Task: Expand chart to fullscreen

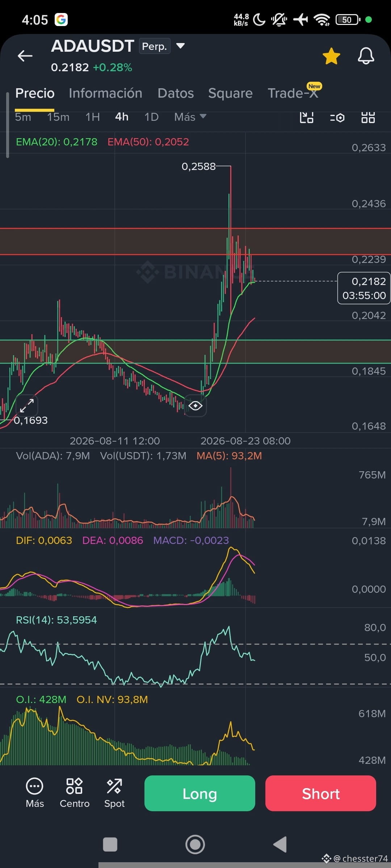Action: click(x=27, y=406)
